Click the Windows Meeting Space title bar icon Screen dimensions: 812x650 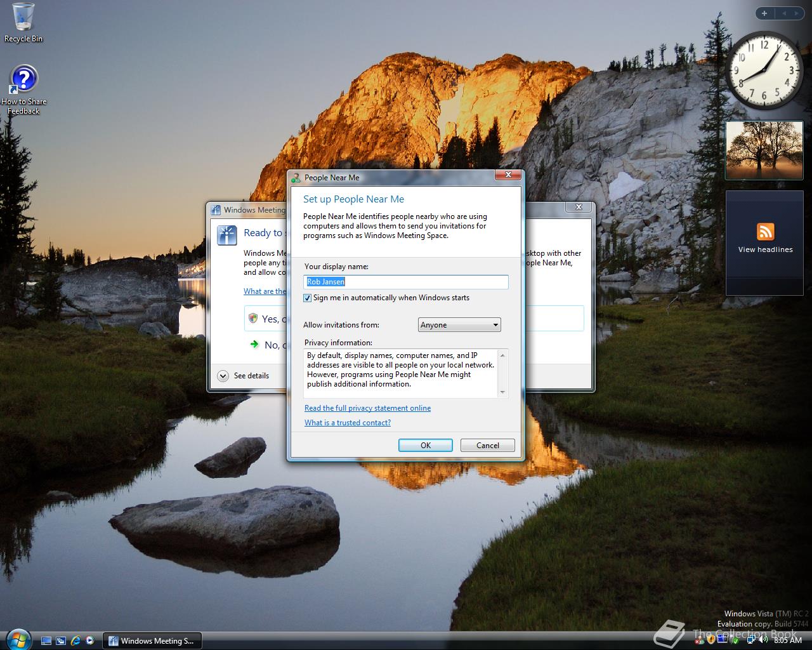216,210
